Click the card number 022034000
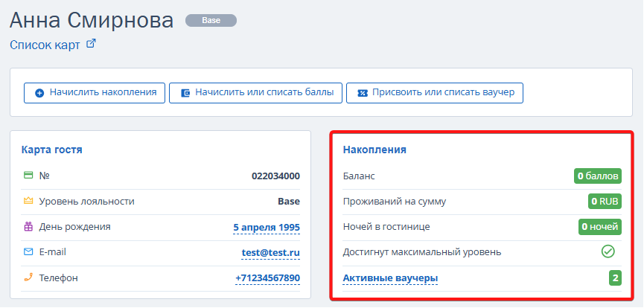The image size is (644, 308). [275, 176]
